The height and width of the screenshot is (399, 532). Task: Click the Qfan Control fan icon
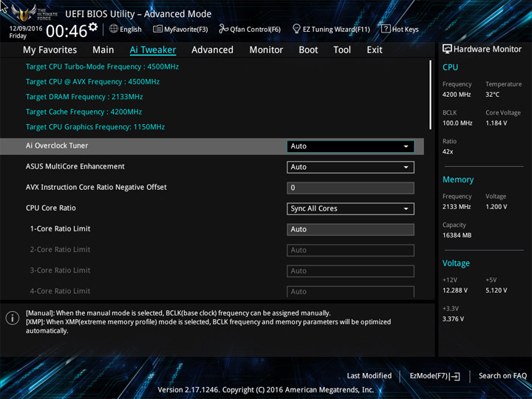pyautogui.click(x=223, y=29)
